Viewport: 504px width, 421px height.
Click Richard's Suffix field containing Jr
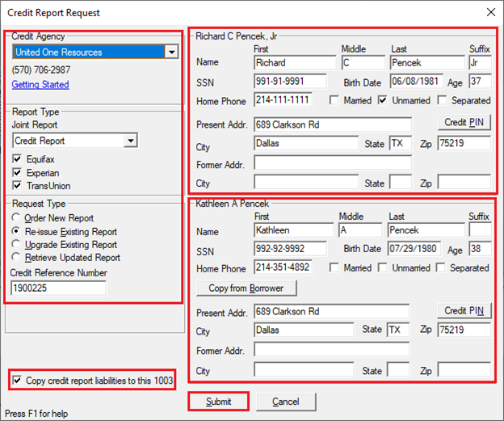[x=481, y=63]
